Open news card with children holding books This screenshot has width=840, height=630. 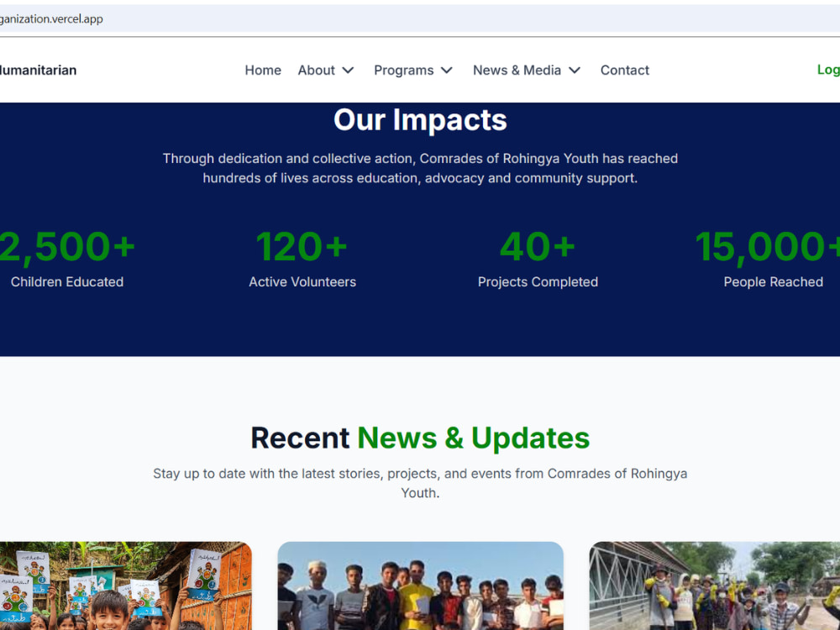[126, 585]
